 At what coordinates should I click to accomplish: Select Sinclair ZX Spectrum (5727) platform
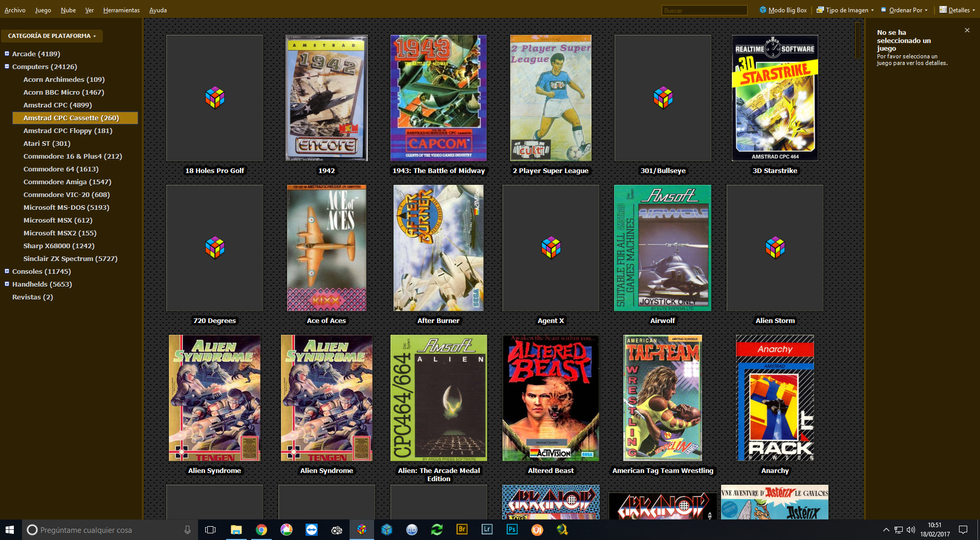(70, 258)
